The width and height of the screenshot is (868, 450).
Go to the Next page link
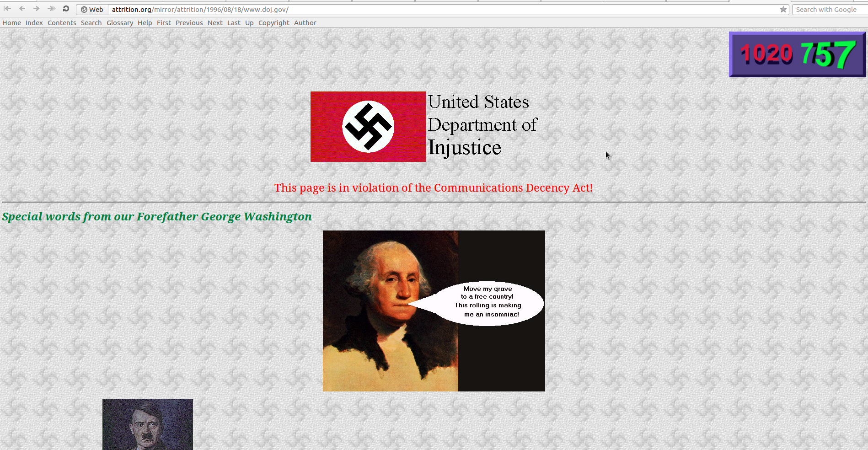tap(215, 23)
